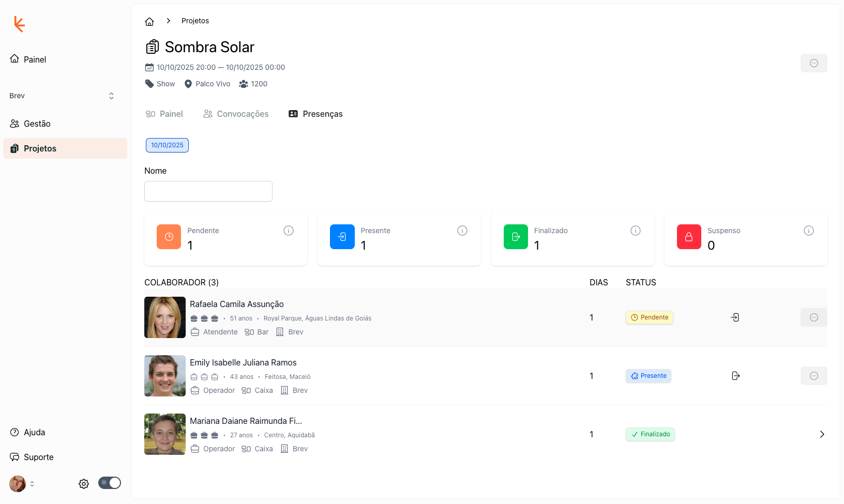Open the Ajuda link
844x504 pixels.
[34, 432]
